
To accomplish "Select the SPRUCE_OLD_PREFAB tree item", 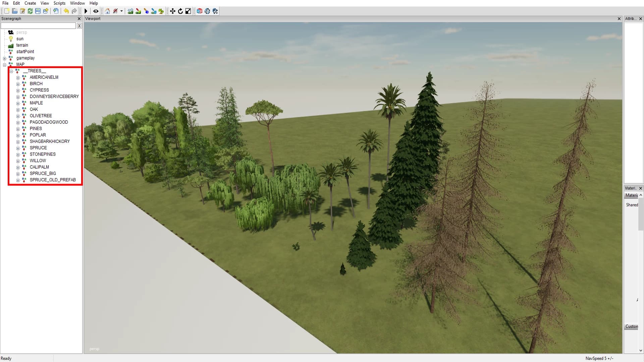I will [x=53, y=180].
